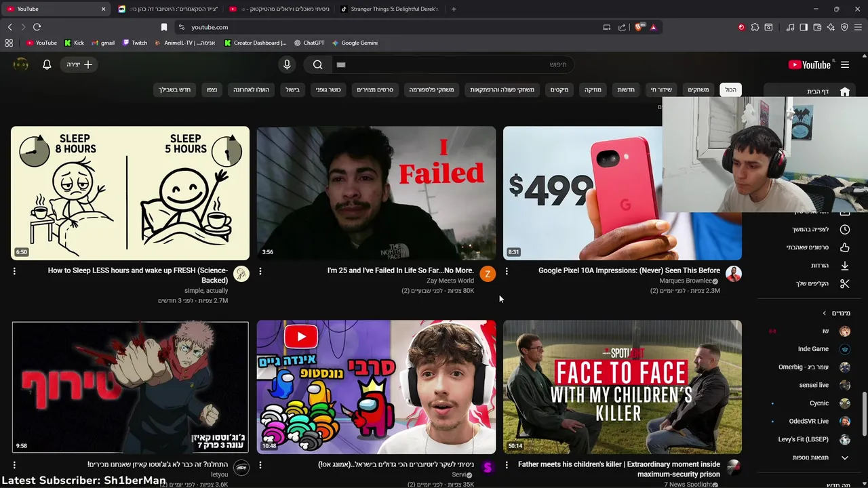Focus the YouTube search field

click(x=453, y=64)
